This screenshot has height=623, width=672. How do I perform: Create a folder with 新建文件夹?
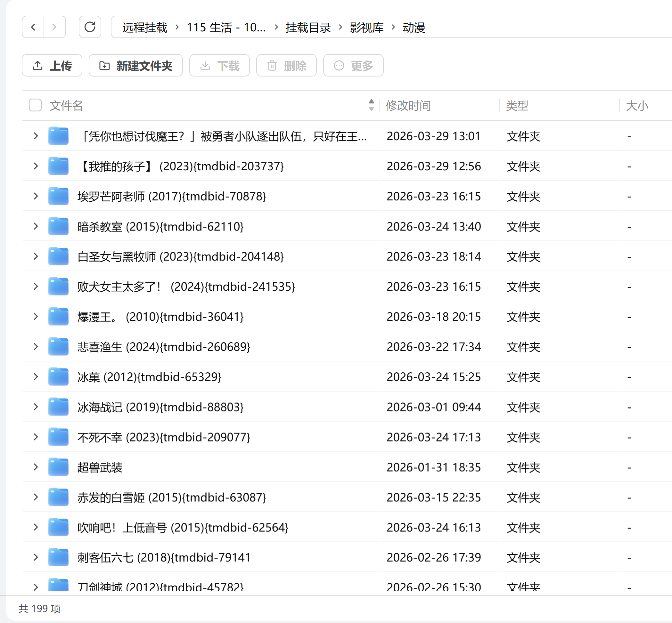(x=135, y=65)
